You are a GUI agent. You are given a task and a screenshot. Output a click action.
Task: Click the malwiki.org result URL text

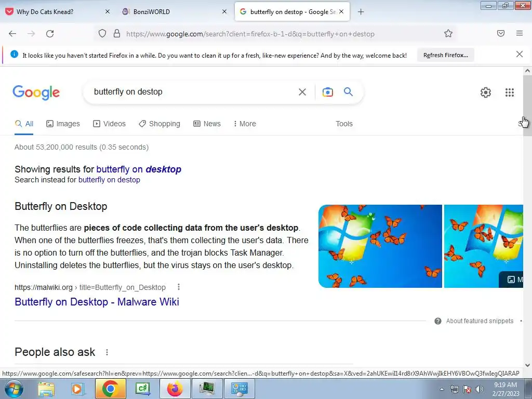90,287
